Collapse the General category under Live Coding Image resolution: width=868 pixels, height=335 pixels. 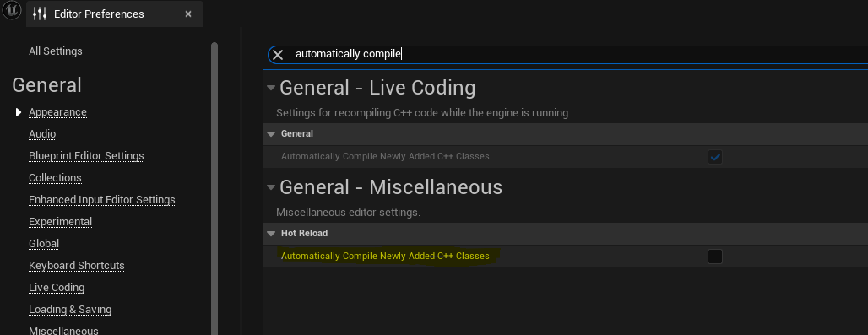[x=271, y=134]
